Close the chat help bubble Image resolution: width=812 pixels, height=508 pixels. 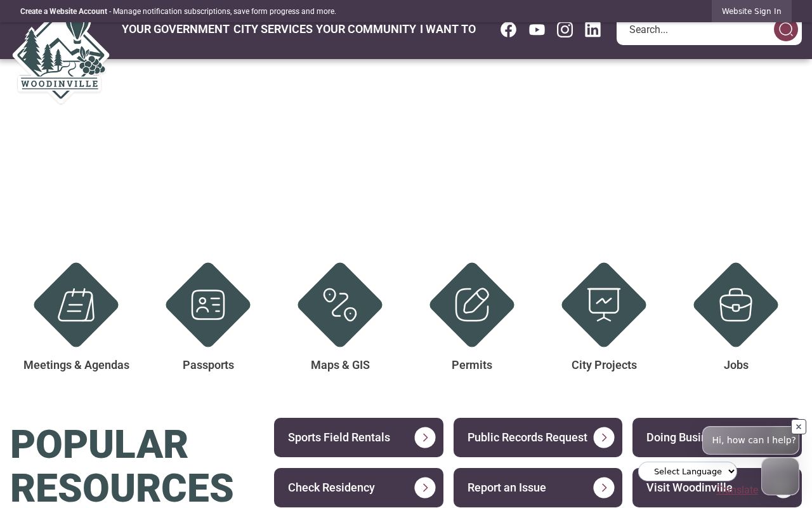pos(799,427)
